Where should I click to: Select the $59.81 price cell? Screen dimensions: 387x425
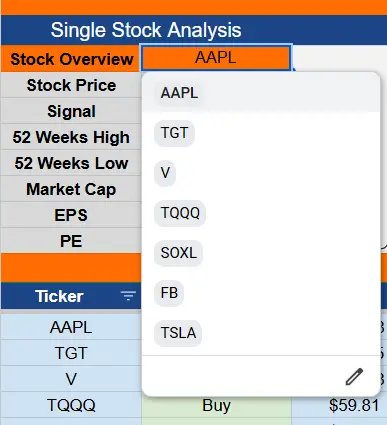tap(339, 405)
